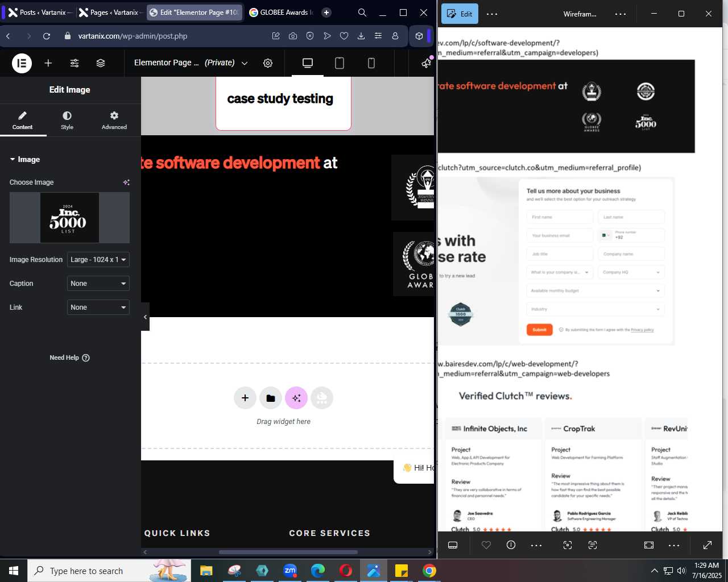Open a new browser tab

[326, 12]
